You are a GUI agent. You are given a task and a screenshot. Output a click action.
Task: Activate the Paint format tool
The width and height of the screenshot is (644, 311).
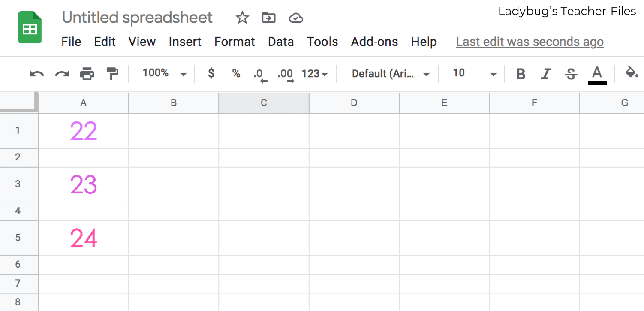coord(112,74)
